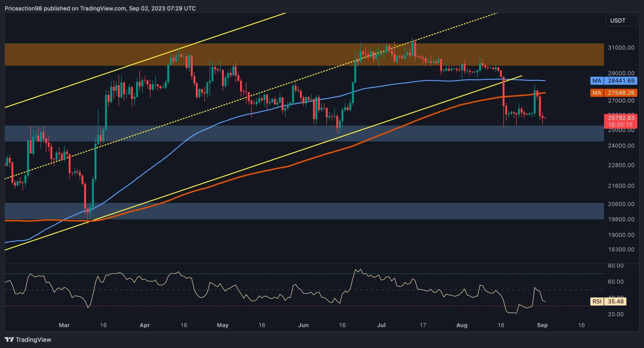This screenshot has height=348, width=644.
Task: Click the 29000.00 price axis label
Action: tap(621, 73)
